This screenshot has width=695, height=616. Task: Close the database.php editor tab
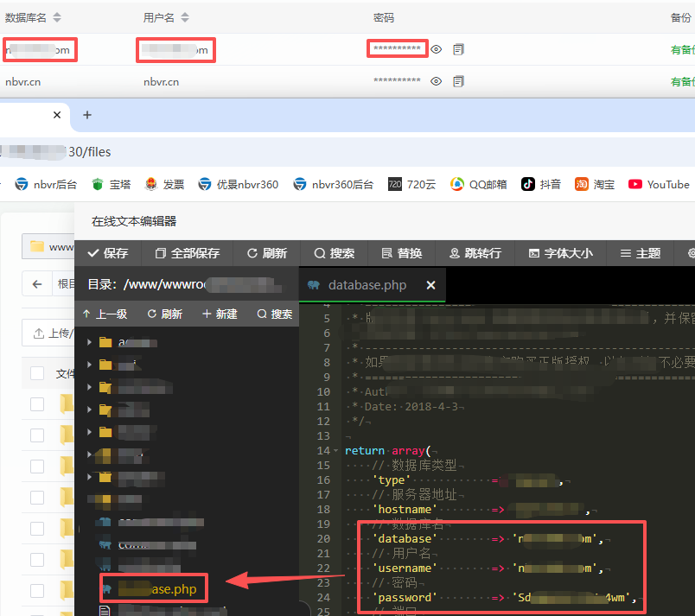[430, 285]
